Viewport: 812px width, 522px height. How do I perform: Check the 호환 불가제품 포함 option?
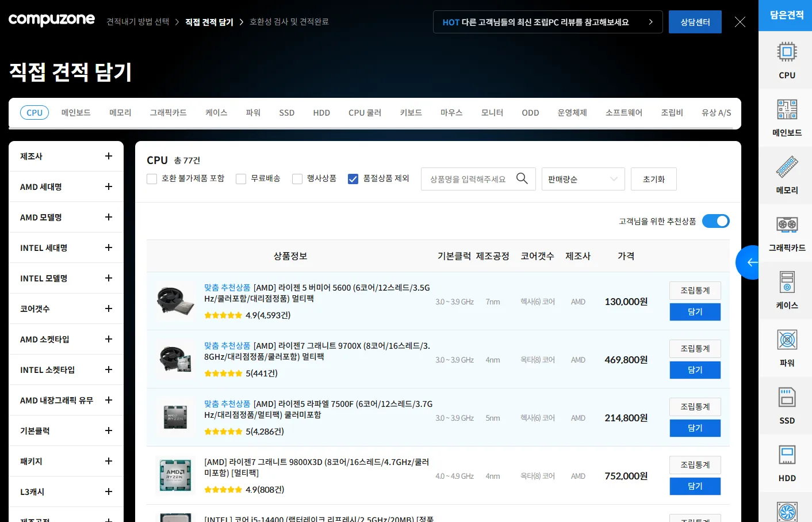click(x=152, y=179)
